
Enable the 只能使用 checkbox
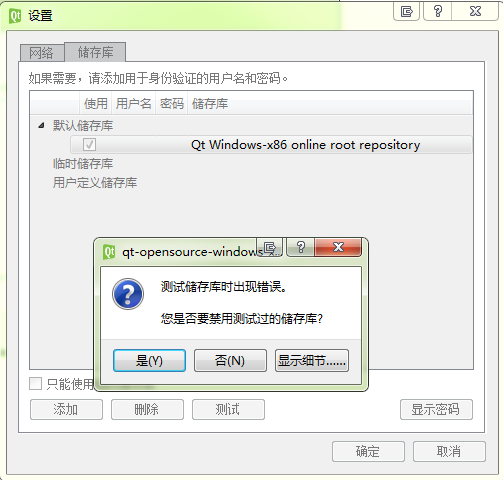pyautogui.click(x=35, y=384)
